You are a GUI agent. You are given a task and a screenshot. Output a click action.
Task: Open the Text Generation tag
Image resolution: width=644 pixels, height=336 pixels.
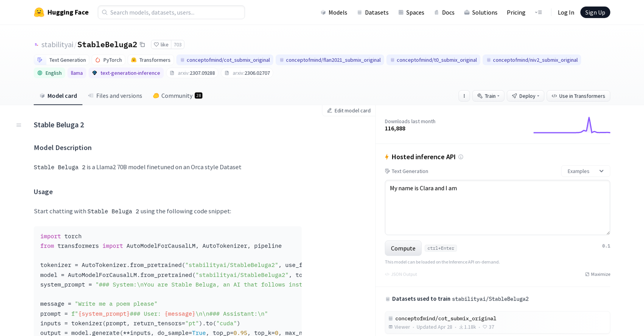[62, 60]
